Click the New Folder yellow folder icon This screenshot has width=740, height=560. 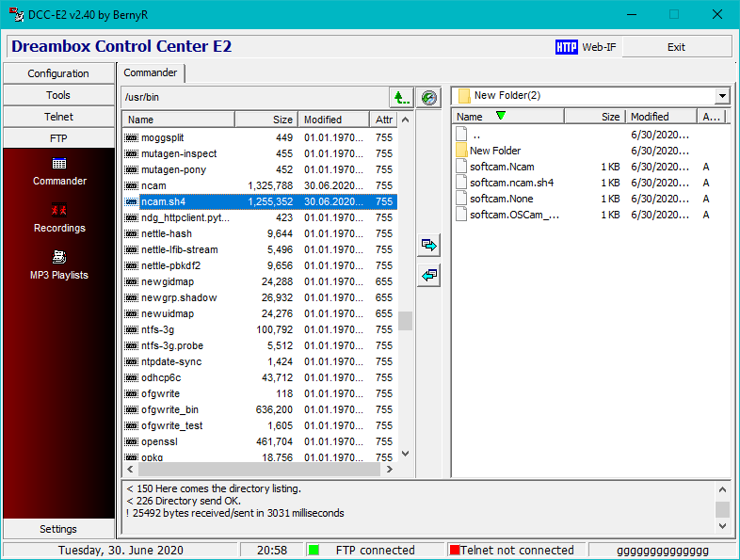[x=461, y=151]
